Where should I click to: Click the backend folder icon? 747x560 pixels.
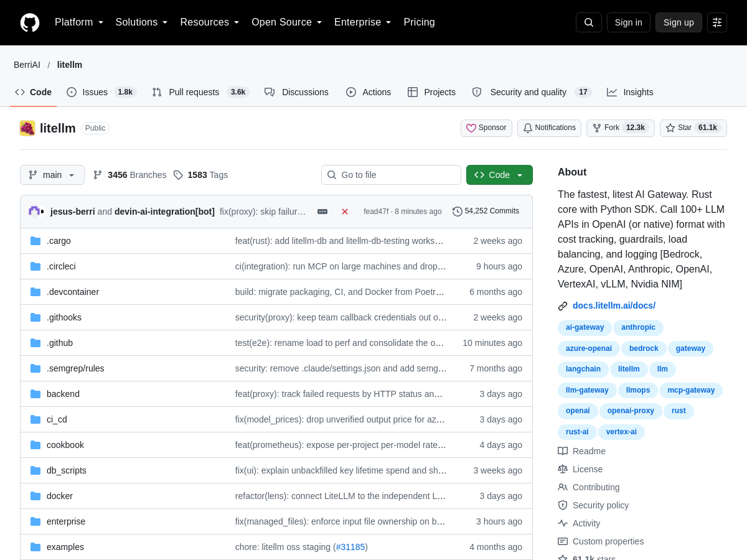[35, 394]
